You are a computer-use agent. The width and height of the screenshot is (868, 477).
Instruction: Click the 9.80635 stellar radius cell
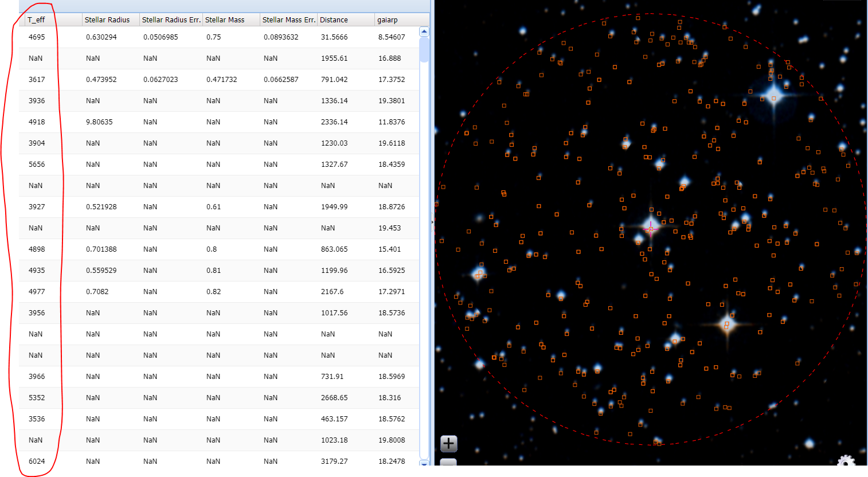pos(99,122)
